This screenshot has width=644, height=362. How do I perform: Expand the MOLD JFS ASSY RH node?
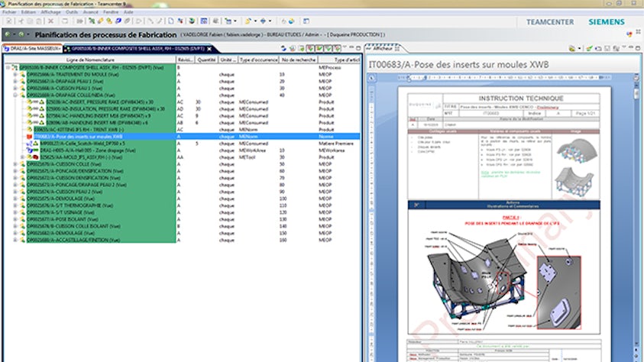point(22,157)
